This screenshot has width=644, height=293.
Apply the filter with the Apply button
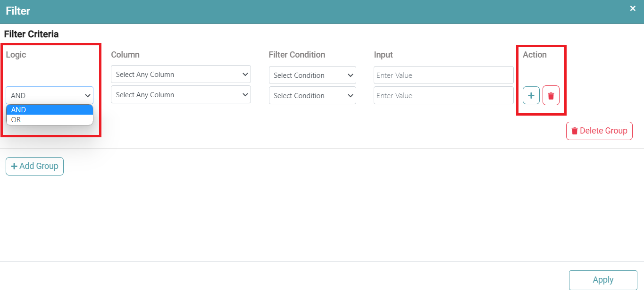602,280
